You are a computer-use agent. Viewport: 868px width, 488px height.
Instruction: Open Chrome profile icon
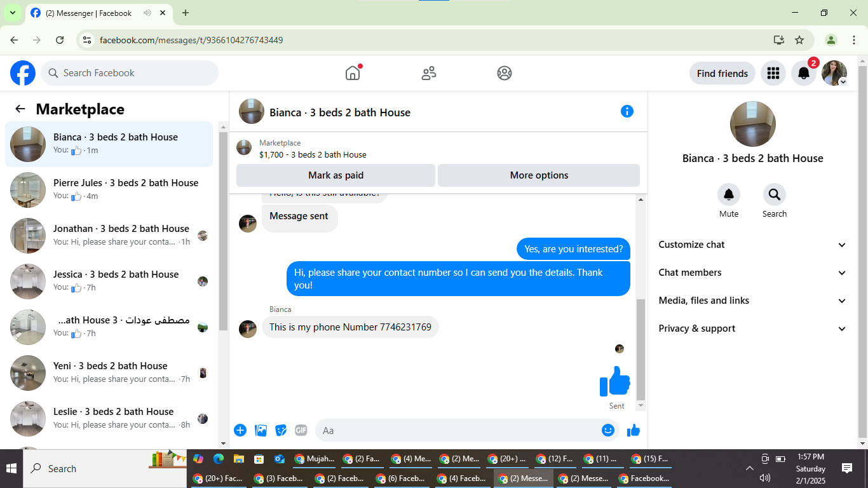point(831,40)
